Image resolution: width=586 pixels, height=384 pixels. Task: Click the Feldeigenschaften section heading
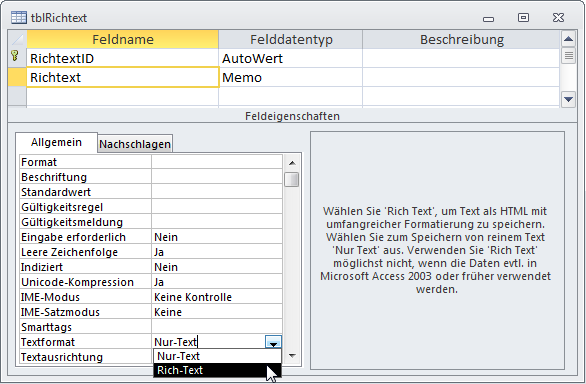[x=292, y=116]
